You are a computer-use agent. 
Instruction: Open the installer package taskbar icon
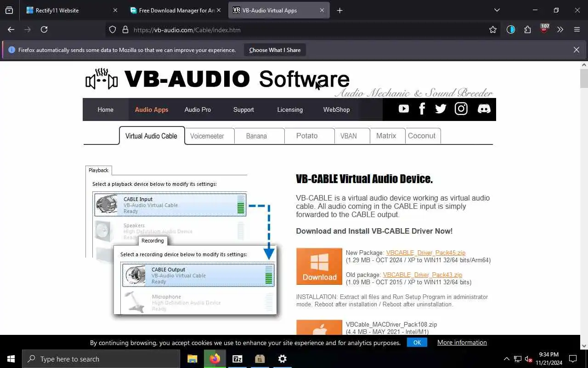pyautogui.click(x=260, y=359)
